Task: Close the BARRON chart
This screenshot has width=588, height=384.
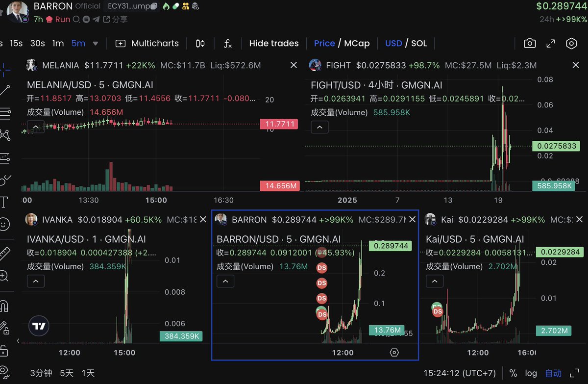Action: click(412, 220)
